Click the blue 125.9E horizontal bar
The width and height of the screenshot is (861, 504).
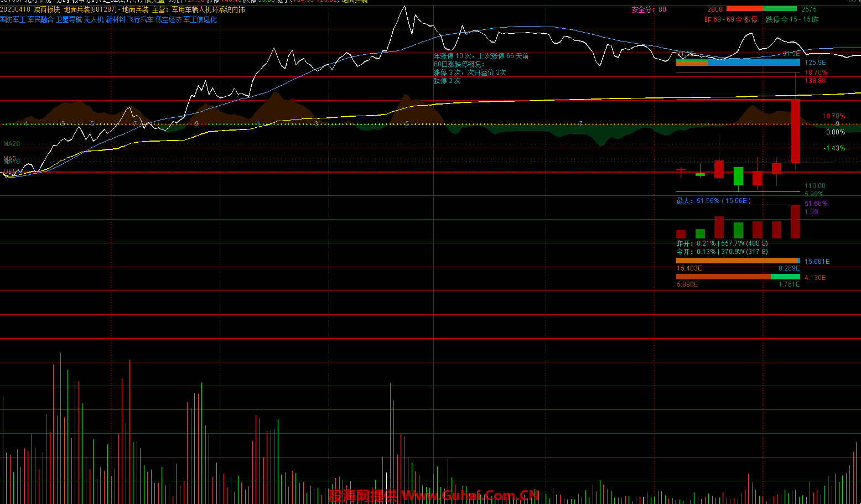tap(754, 63)
